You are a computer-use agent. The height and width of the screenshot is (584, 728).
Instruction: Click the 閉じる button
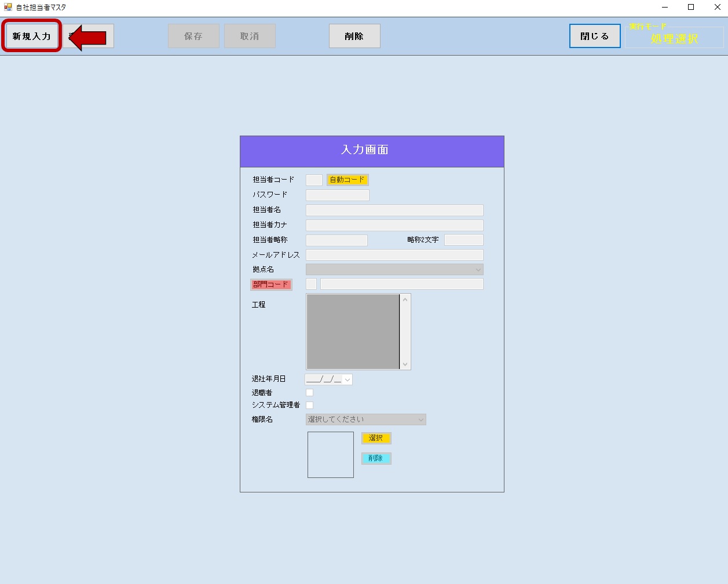coord(595,36)
